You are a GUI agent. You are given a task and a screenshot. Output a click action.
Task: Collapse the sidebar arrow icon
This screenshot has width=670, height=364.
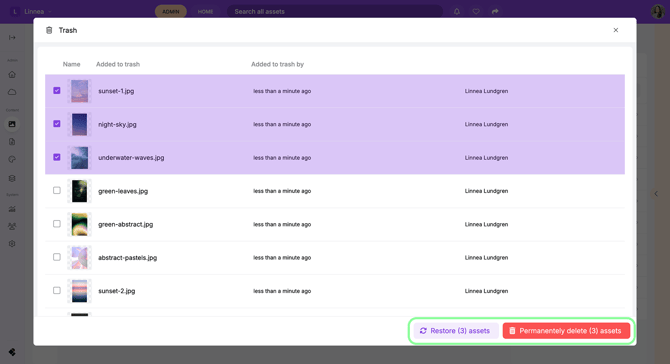12,38
